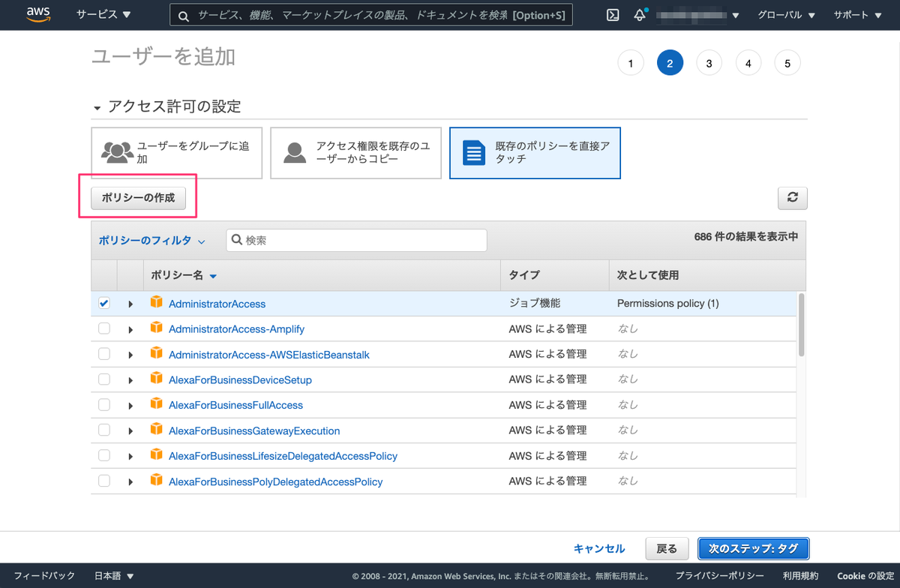Click the policy 検索 input field

tap(356, 240)
